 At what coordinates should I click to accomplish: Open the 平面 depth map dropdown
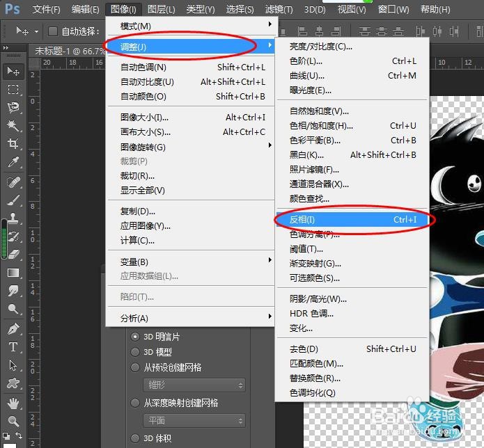pyautogui.click(x=194, y=421)
